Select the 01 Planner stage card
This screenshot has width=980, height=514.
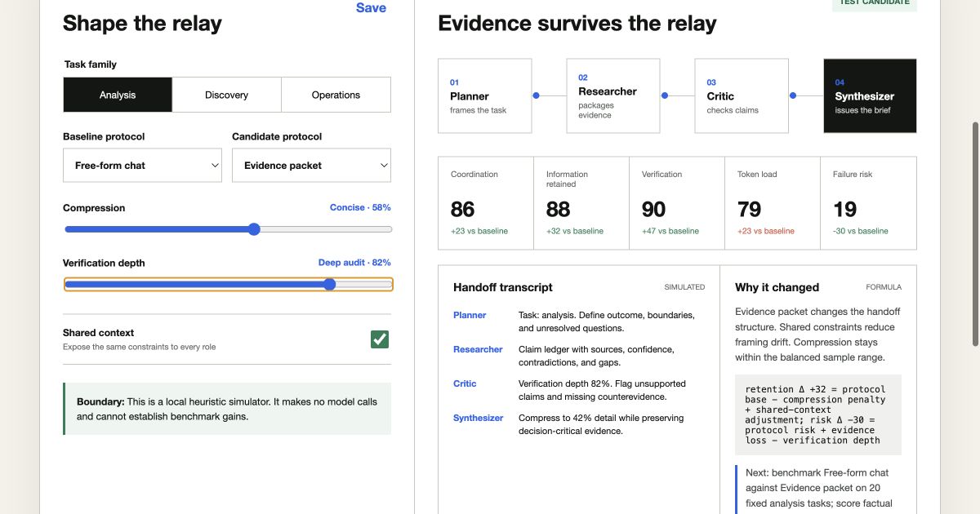pyautogui.click(x=485, y=95)
